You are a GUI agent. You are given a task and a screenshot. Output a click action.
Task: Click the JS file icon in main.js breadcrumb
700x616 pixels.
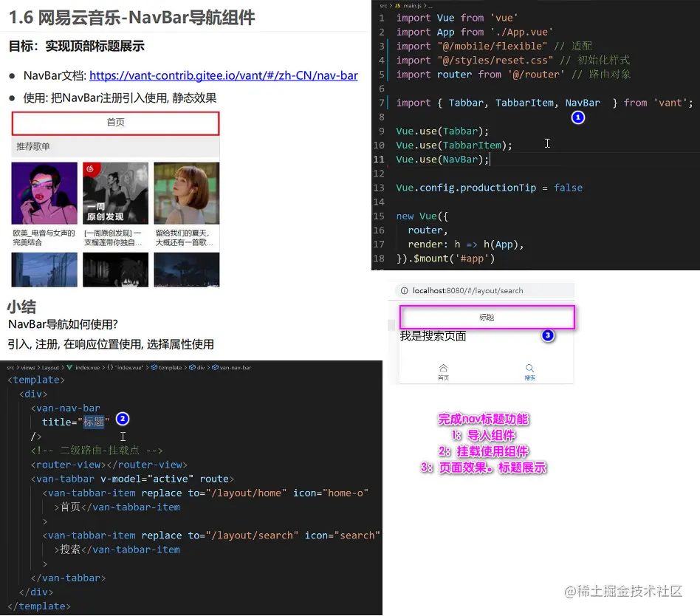point(398,6)
